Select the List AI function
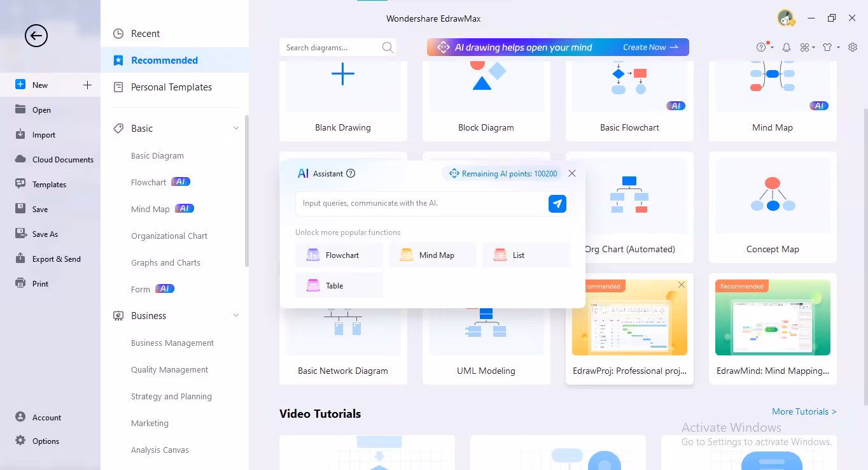Image resolution: width=868 pixels, height=470 pixels. 526,255
